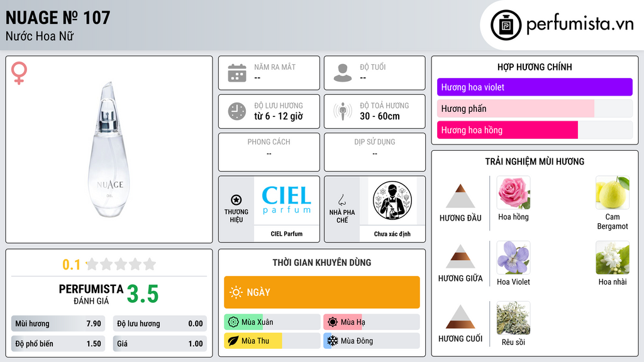Click the Mùi hương 7.90 score
Viewport: 644px width, 362px height.
(58, 324)
